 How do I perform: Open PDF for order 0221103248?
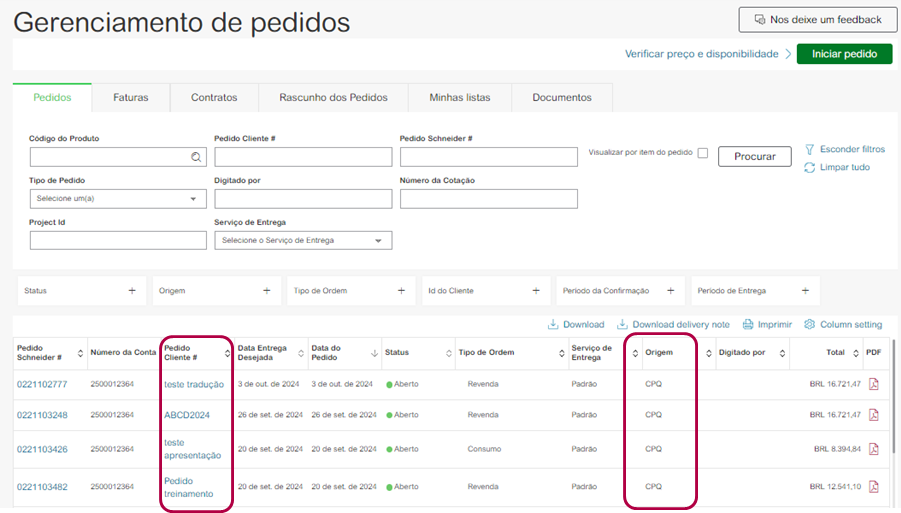(x=873, y=415)
